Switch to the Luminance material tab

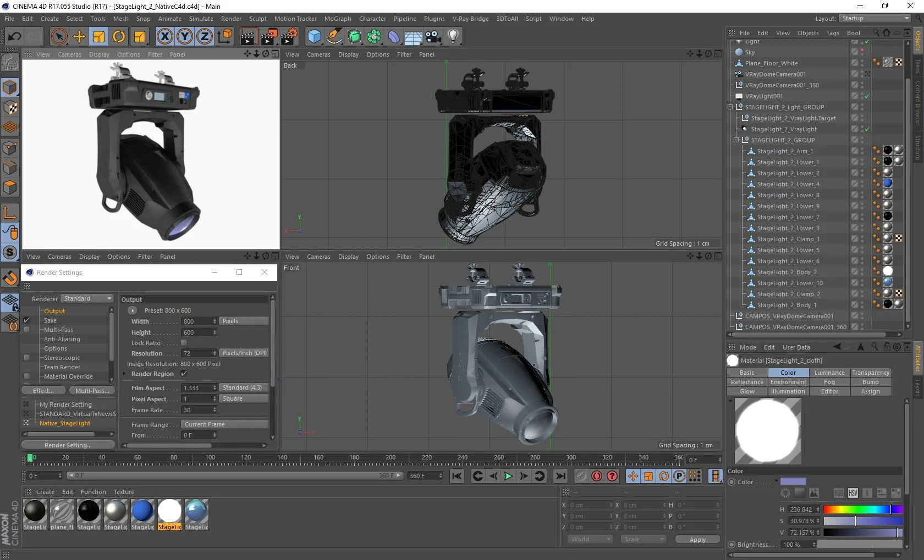pos(829,373)
